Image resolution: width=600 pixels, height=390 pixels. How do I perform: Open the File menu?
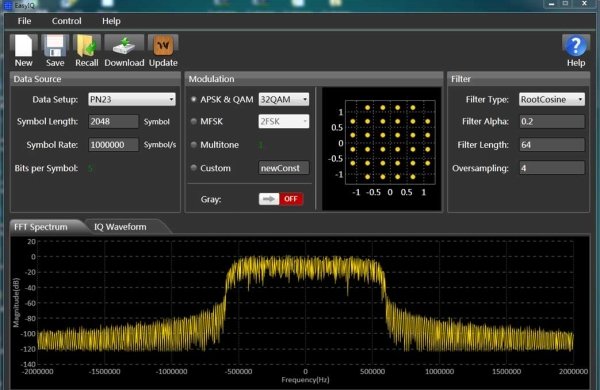point(24,21)
